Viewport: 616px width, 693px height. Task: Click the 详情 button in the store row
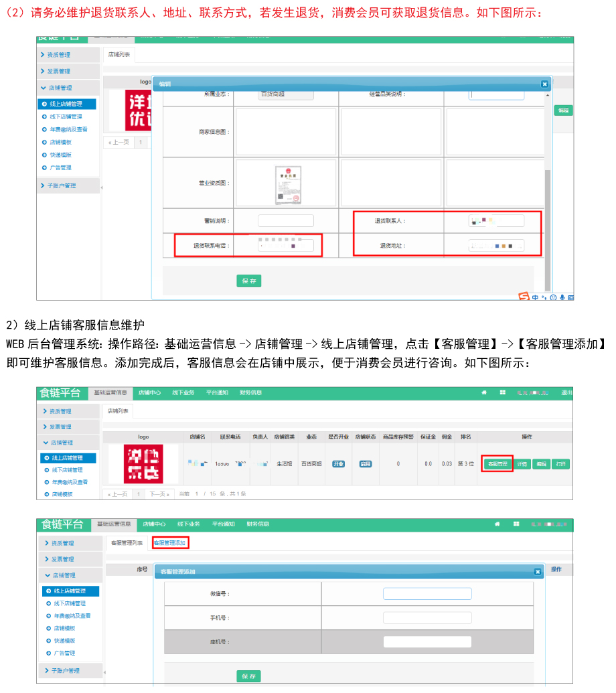522,463
